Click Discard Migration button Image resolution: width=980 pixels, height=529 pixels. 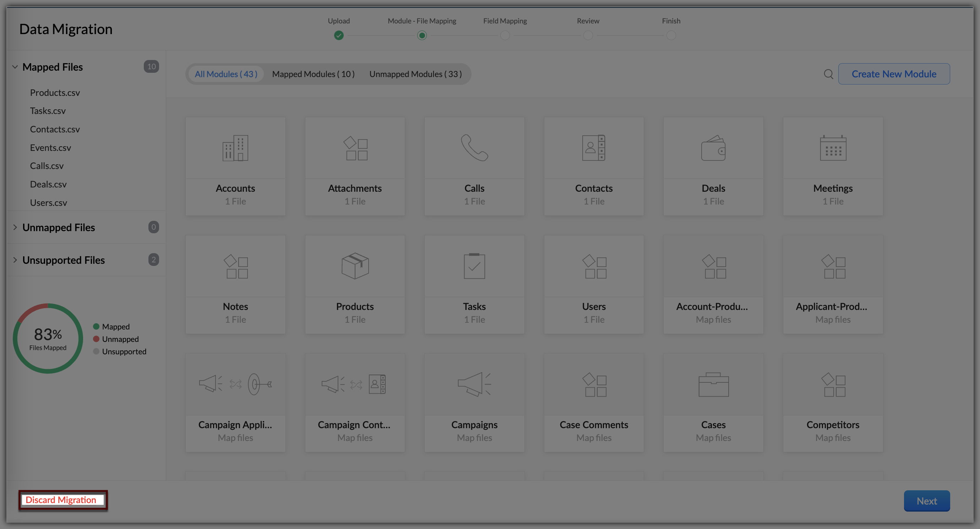61,500
